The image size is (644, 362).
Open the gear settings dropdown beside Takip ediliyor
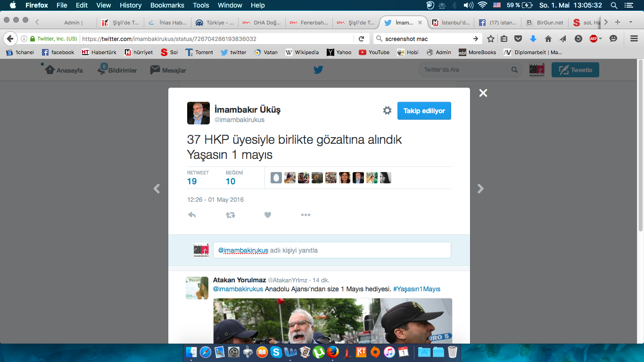pyautogui.click(x=387, y=110)
